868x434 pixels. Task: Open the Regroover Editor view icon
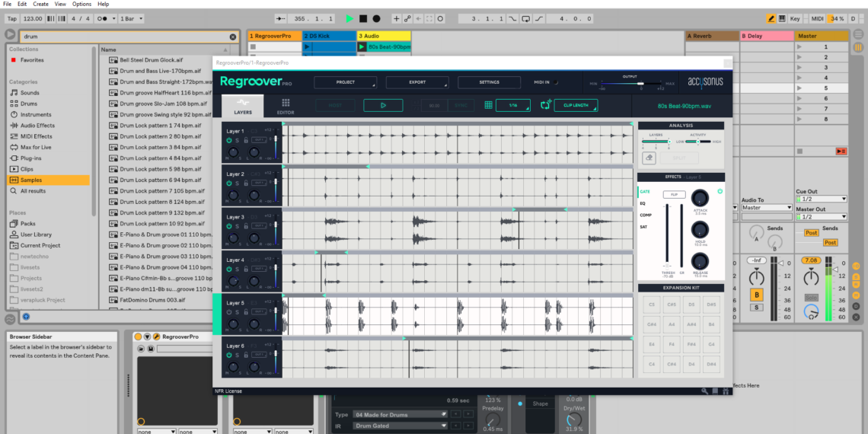pos(286,106)
